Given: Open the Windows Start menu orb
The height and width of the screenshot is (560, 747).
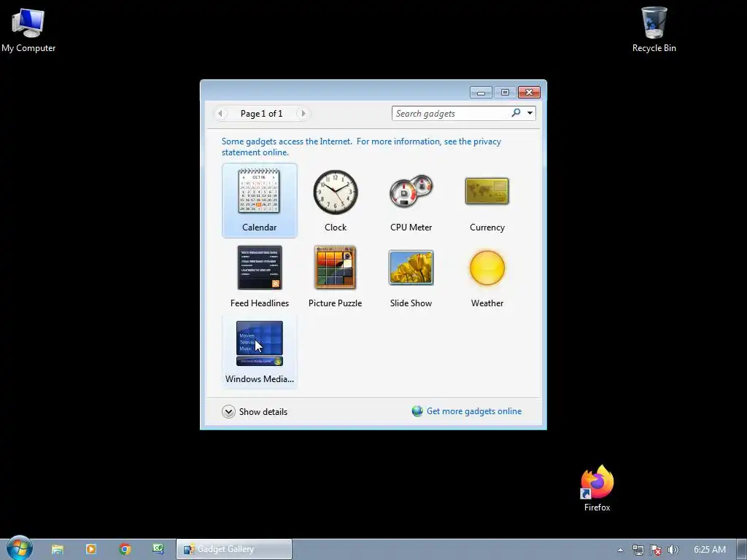Looking at the screenshot, I should coord(20,548).
